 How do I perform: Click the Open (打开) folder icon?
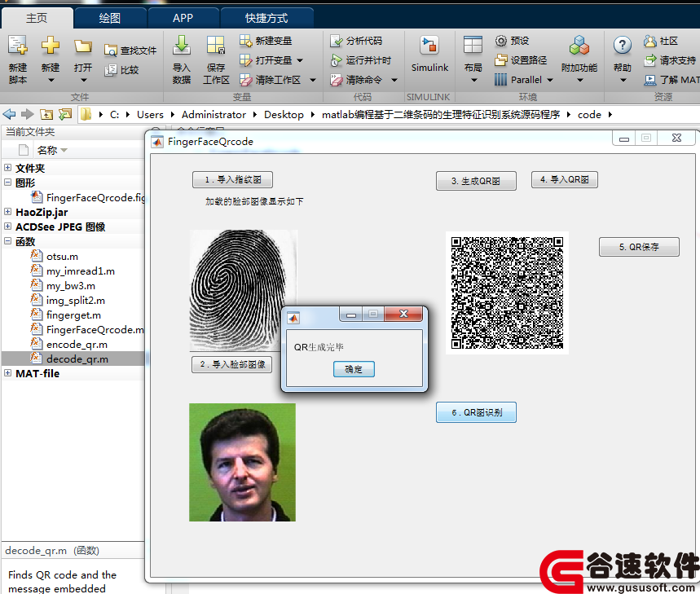[x=83, y=46]
